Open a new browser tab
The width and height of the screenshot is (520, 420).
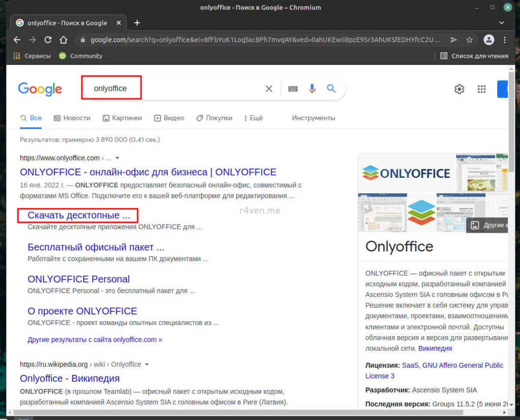coord(137,23)
